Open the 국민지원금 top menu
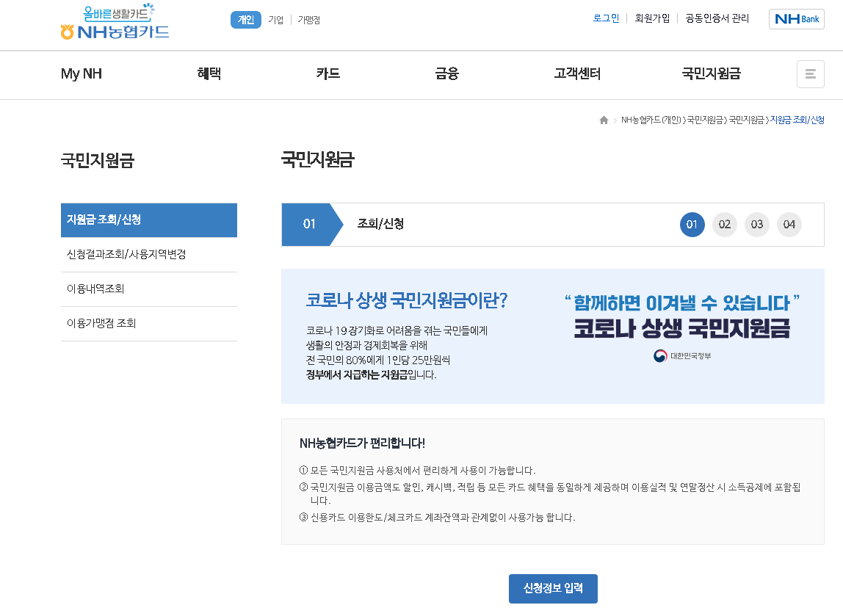Image resolution: width=843 pixels, height=616 pixels. [x=712, y=73]
